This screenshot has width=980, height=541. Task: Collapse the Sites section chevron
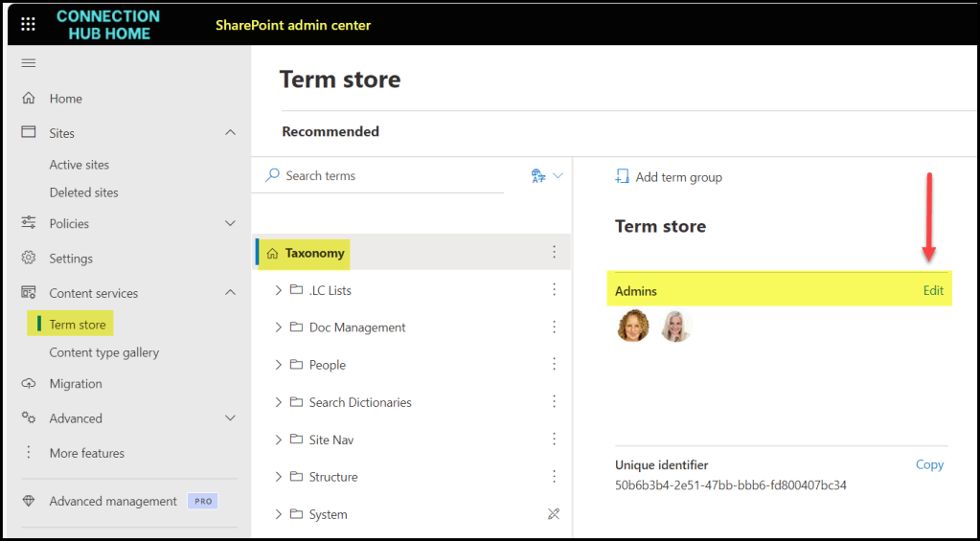pos(230,133)
